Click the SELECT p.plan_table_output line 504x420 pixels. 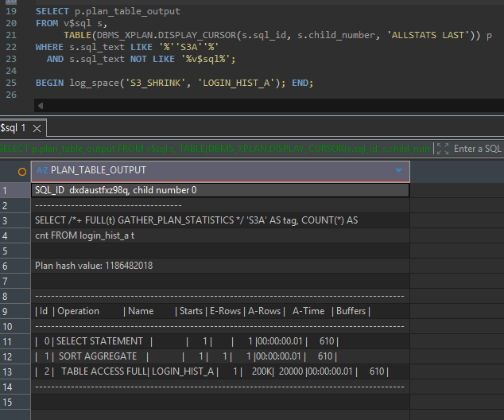pos(107,11)
